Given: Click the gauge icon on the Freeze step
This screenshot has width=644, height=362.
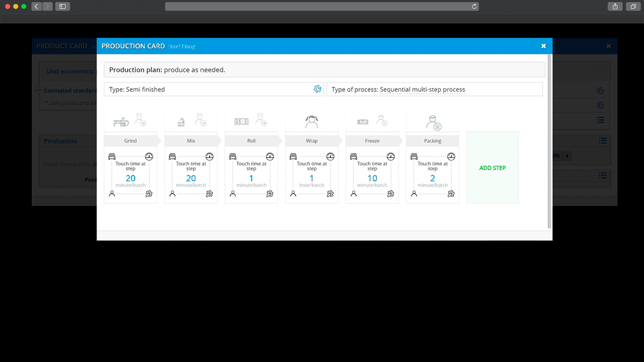Looking at the screenshot, I should 391,157.
